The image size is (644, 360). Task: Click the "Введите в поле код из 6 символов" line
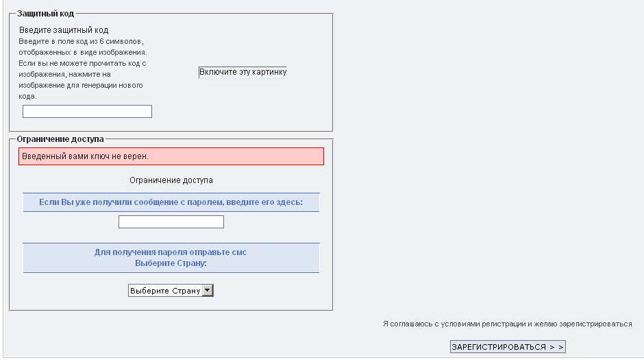coord(81,41)
